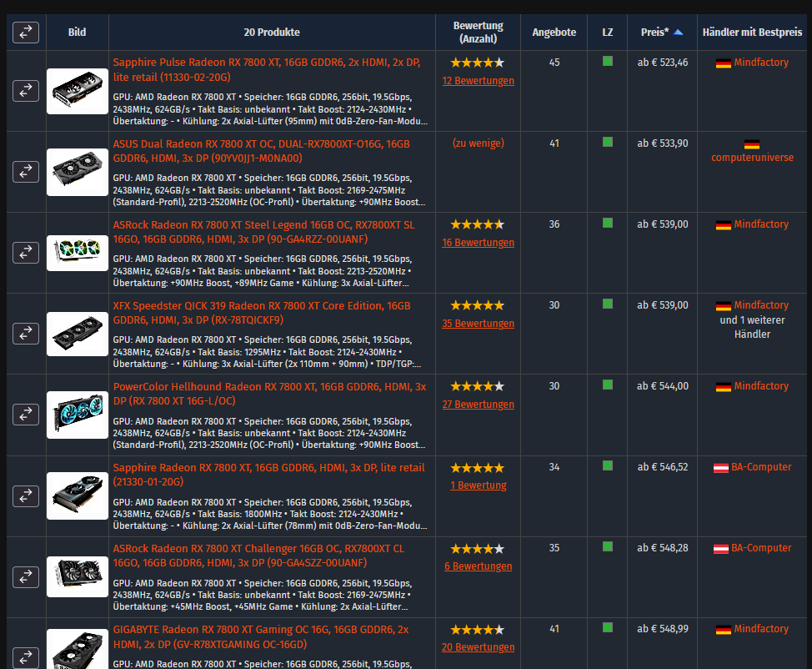Screen dimensions: 812x669
Task: Open Mindfactory dealer for Sapphire Pulse
Action: [x=761, y=63]
